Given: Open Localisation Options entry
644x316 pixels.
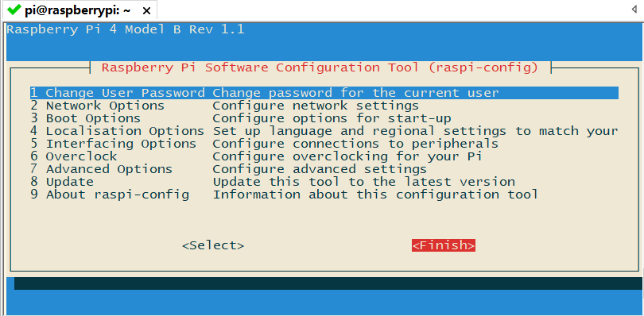Looking at the screenshot, I should (x=324, y=131).
